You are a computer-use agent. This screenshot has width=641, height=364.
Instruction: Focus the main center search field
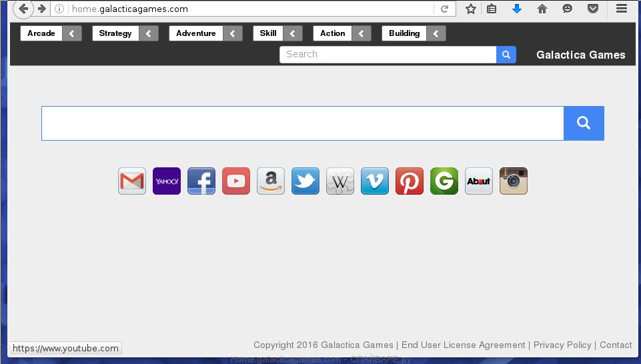[x=302, y=123]
